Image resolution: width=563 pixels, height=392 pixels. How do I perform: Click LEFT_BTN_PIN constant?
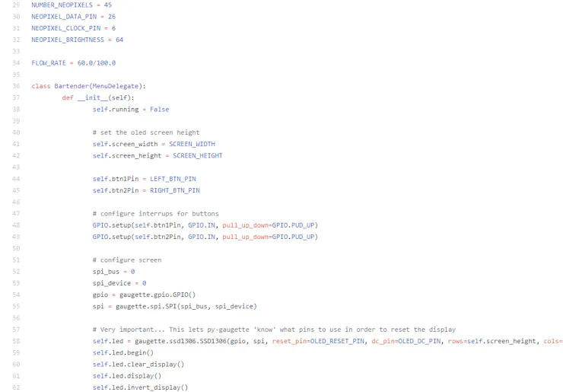click(173, 179)
